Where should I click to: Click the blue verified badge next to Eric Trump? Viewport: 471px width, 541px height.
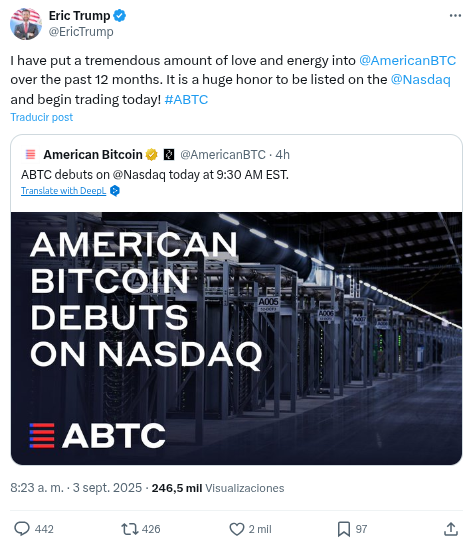[x=120, y=16]
